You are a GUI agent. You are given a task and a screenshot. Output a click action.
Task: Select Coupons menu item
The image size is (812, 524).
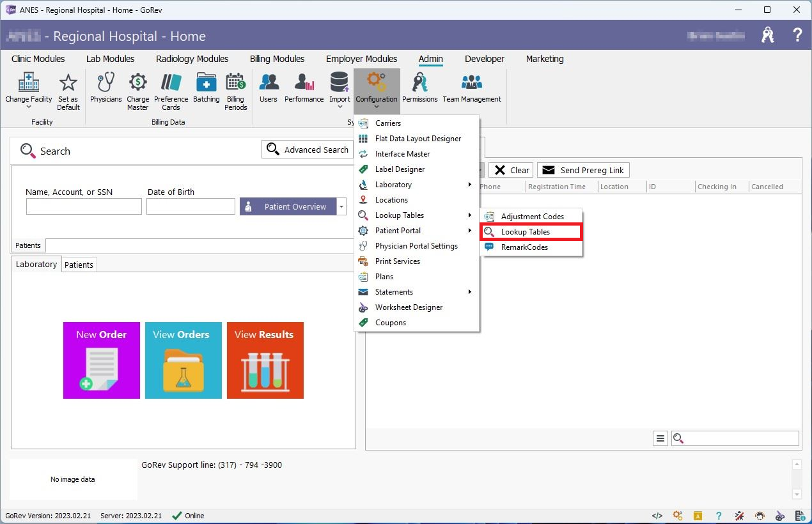click(417, 323)
